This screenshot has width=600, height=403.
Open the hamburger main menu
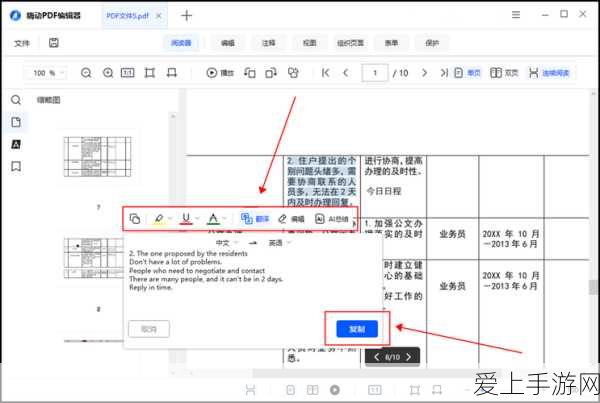click(516, 15)
